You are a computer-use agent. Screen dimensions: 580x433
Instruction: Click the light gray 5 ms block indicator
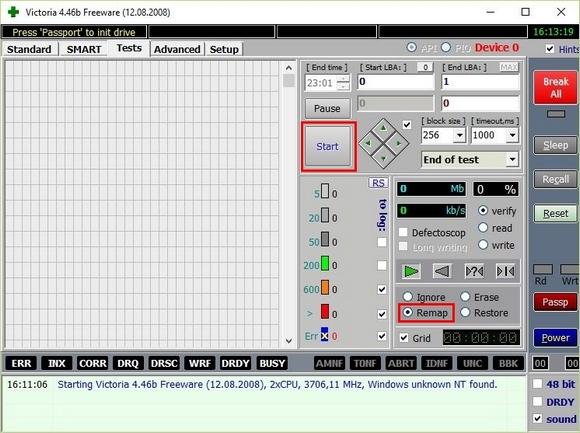[325, 191]
